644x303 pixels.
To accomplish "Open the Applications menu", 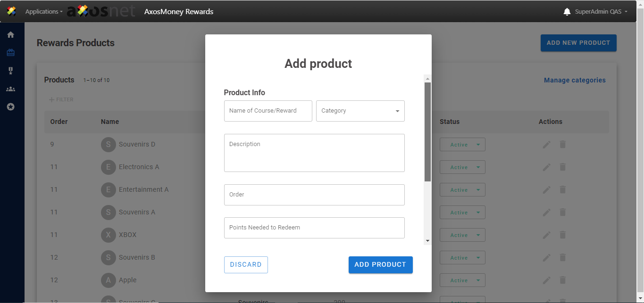I will point(44,12).
